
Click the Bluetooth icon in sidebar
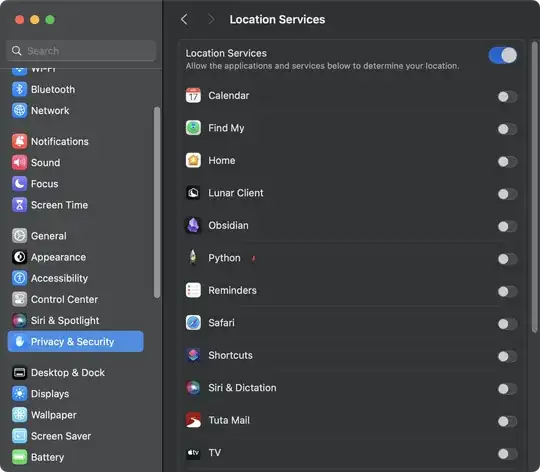19,90
